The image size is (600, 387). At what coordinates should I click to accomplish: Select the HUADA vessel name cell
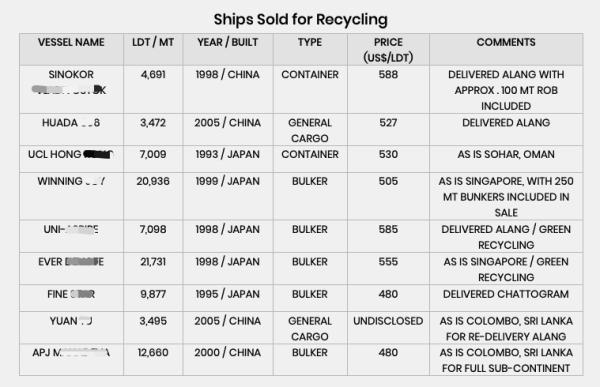71,129
